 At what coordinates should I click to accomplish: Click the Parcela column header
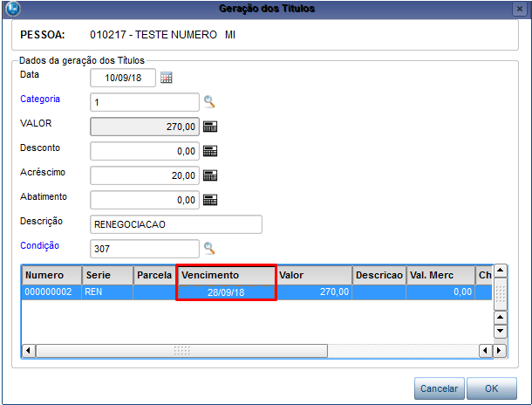pyautogui.click(x=154, y=275)
